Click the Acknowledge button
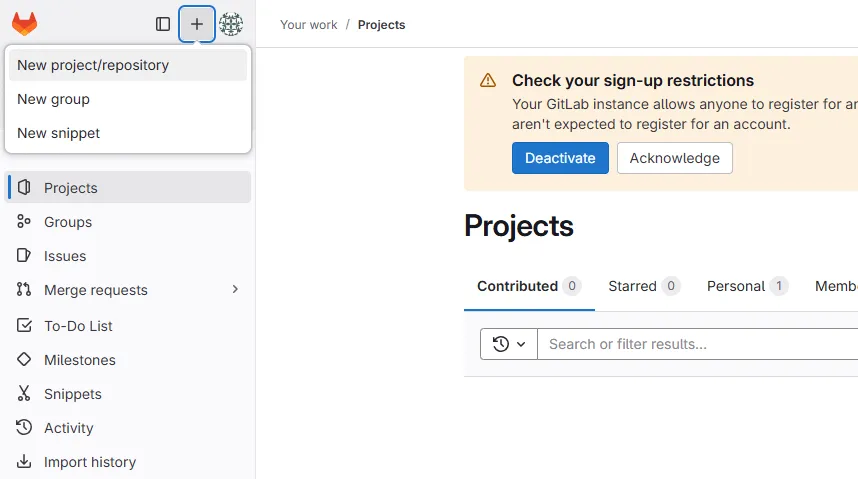The width and height of the screenshot is (858, 479). tap(674, 158)
